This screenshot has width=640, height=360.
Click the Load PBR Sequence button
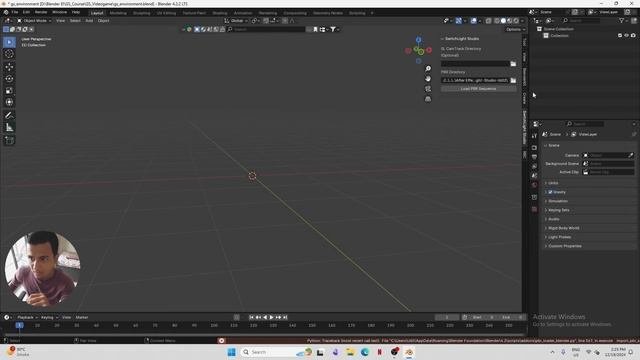click(x=478, y=89)
